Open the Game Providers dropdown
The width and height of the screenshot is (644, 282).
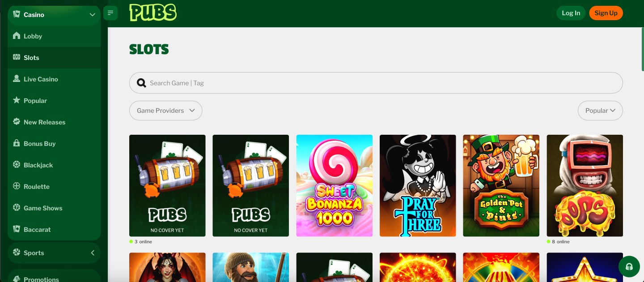[x=165, y=111]
